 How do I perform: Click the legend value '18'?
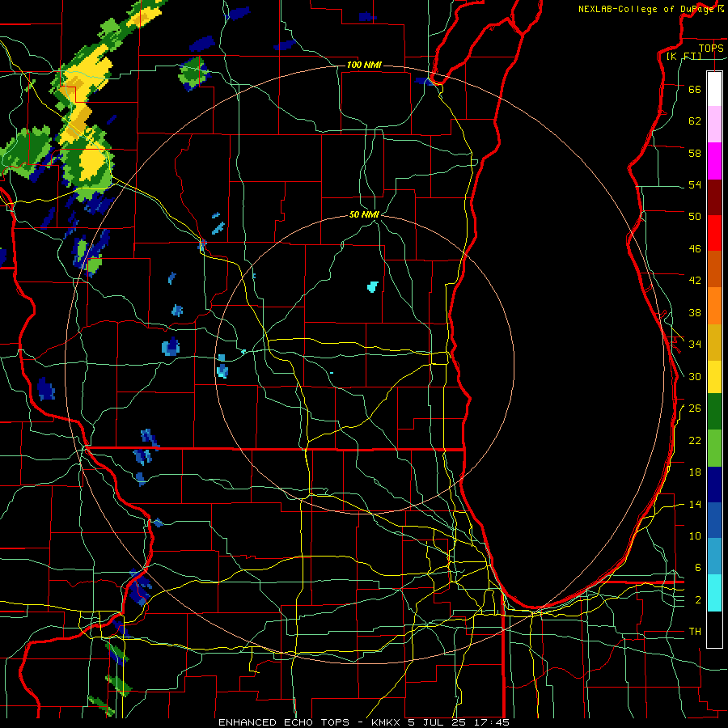click(695, 472)
